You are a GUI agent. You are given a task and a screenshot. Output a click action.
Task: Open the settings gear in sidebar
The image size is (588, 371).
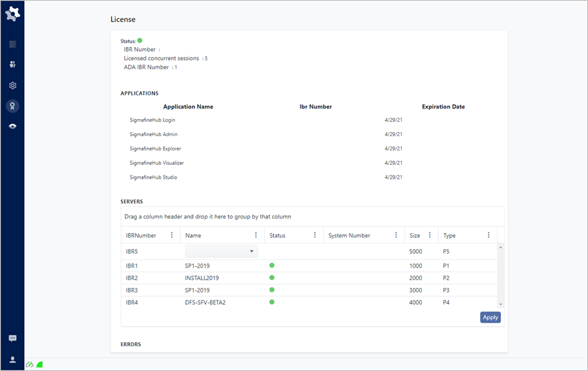pyautogui.click(x=12, y=86)
